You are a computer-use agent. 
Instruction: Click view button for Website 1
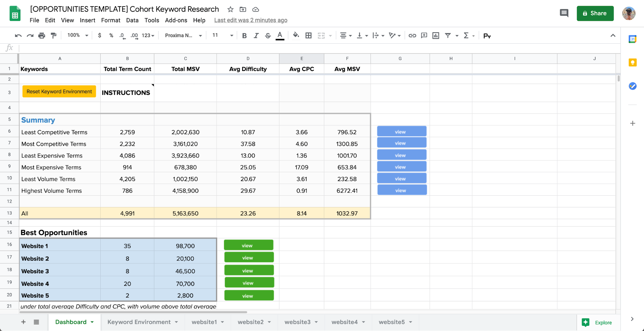pyautogui.click(x=249, y=245)
